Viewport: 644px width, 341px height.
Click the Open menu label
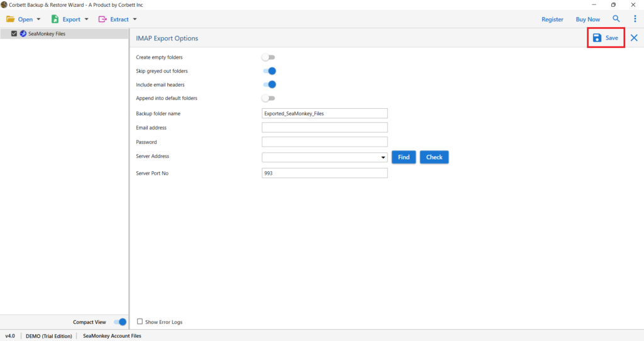tap(25, 20)
